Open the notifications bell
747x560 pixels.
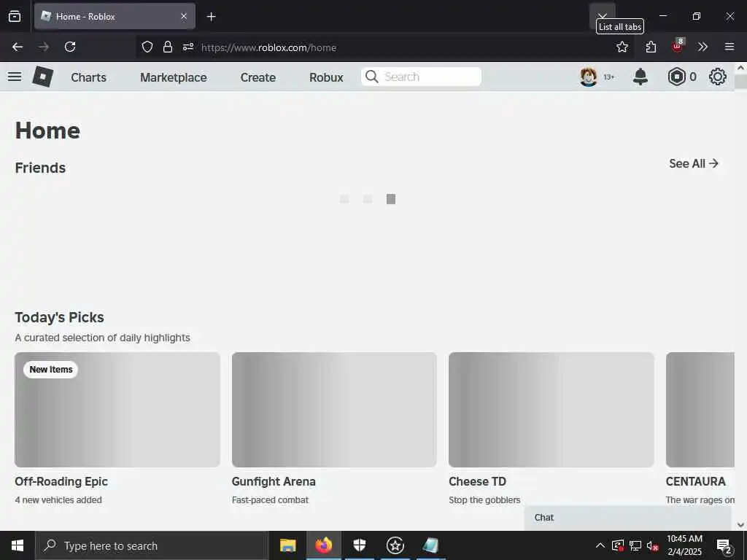pyautogui.click(x=640, y=77)
